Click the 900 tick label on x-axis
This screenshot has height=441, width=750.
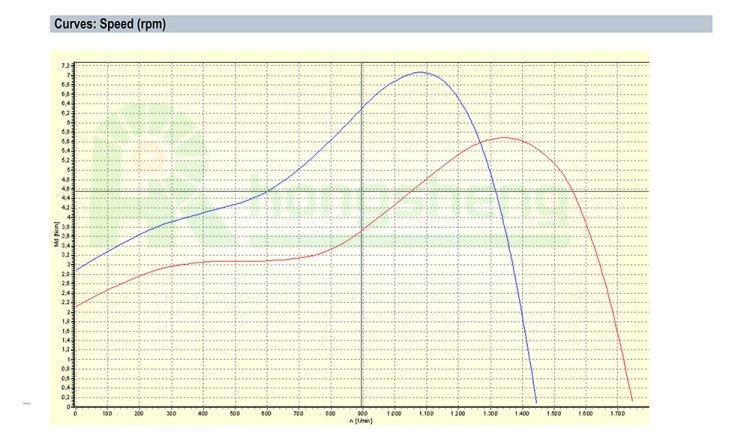[x=361, y=413]
